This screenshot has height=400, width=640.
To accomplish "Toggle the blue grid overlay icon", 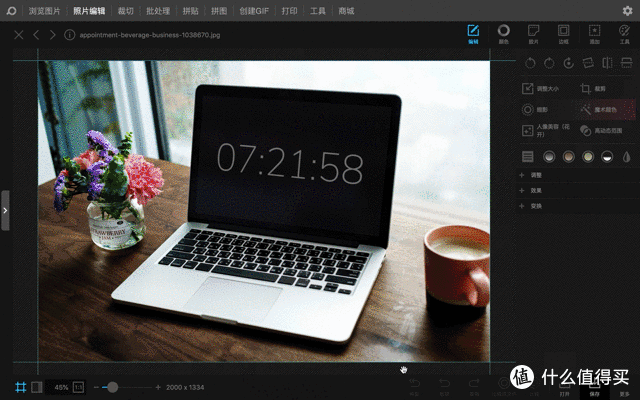I will tap(20, 387).
